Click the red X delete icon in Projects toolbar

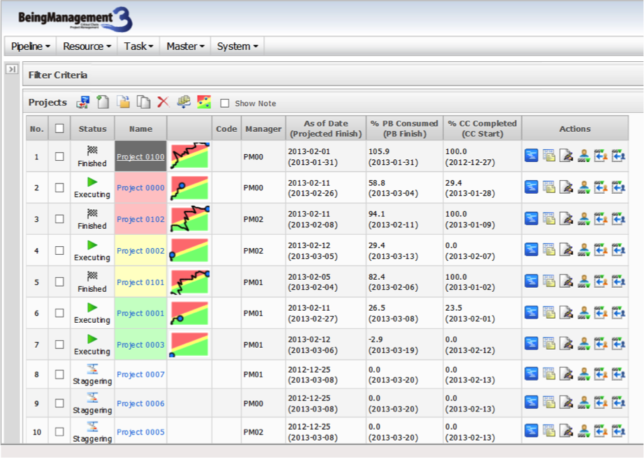(162, 102)
